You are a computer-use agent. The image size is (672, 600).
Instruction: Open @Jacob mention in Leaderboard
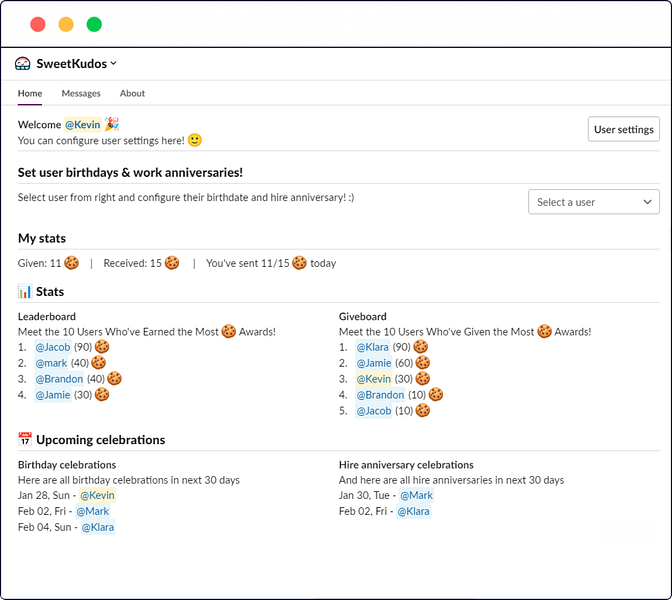(53, 347)
